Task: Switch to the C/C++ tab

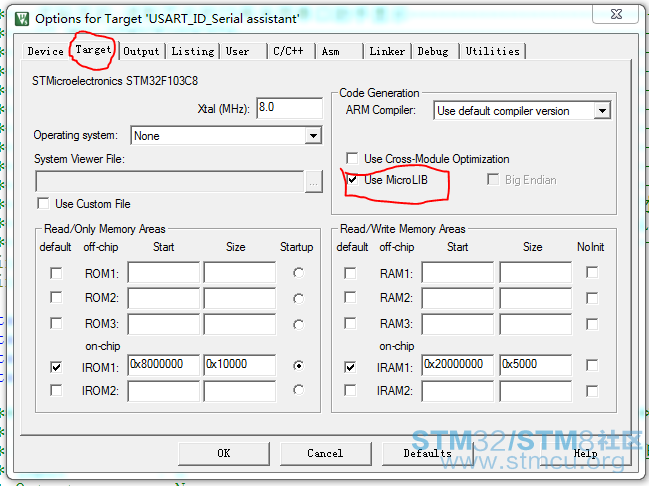Action: (x=290, y=51)
